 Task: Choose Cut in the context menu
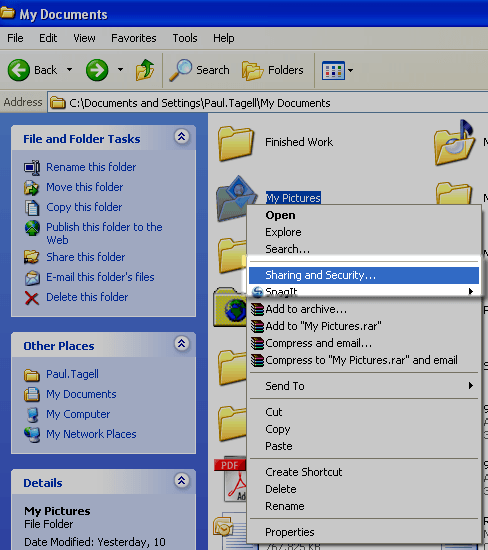(x=363, y=412)
